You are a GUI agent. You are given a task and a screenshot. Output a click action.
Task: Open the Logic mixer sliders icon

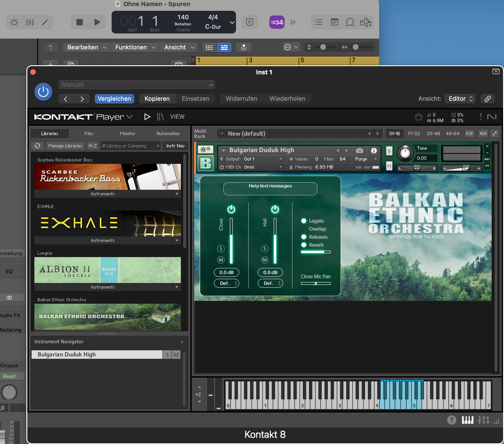pyautogui.click(x=30, y=22)
